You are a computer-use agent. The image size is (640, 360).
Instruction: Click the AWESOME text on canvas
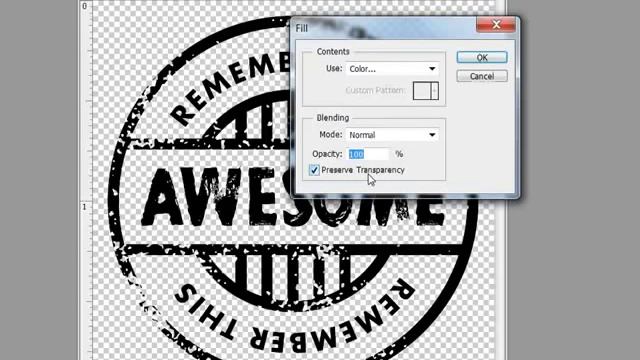coord(292,197)
